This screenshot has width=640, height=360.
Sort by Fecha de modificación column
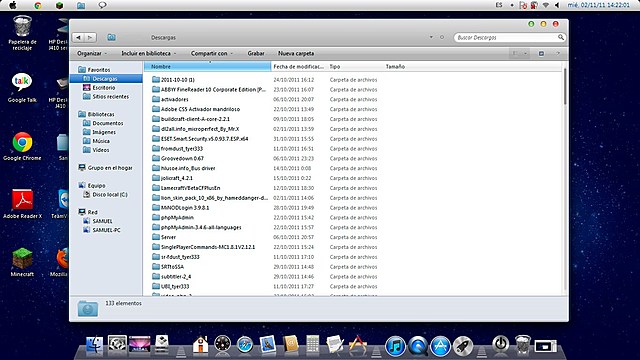click(299, 67)
